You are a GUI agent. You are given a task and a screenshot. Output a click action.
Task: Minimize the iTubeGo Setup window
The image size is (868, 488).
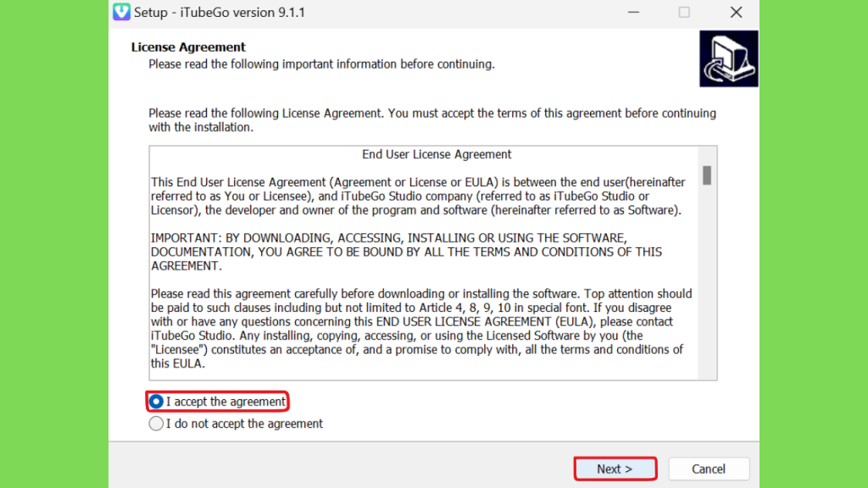click(x=633, y=12)
